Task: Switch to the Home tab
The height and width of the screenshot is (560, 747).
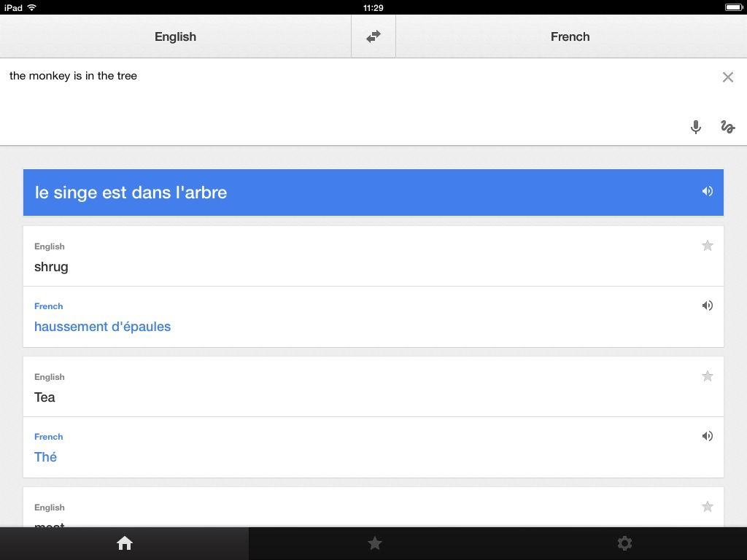Action: click(x=124, y=543)
